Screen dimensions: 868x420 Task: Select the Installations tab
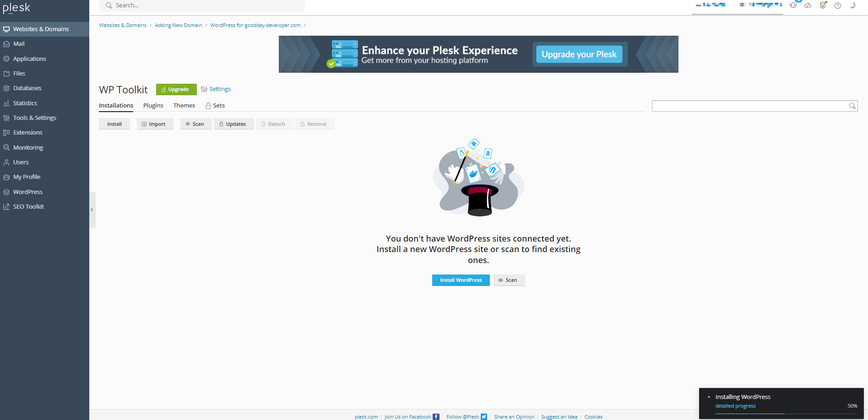[116, 106]
